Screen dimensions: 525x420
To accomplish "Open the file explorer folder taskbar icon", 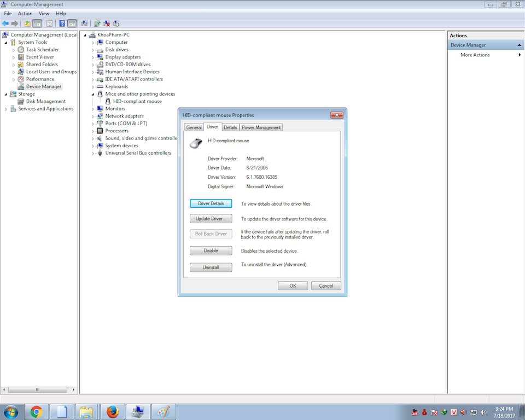I will [x=86, y=412].
